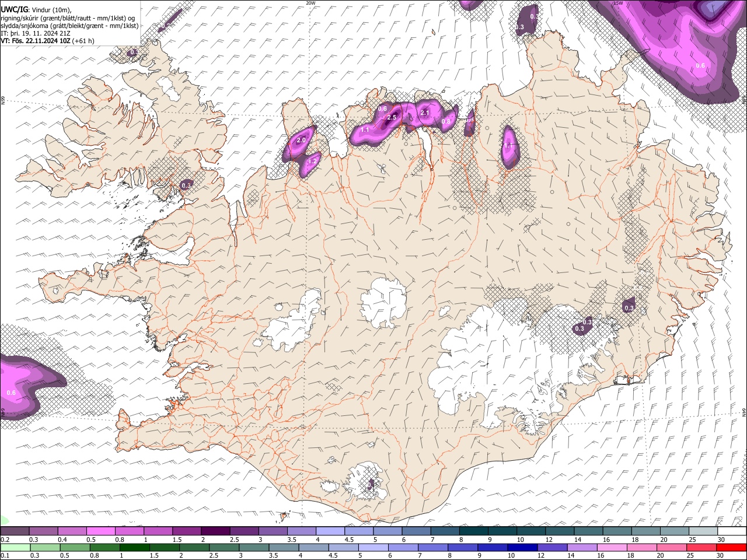This screenshot has height=560, width=747.
Task: Click the '2.0' snowfall value on the map
Action: click(x=302, y=141)
